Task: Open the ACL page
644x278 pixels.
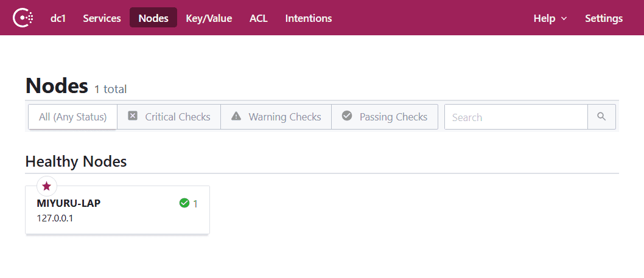Action: [x=259, y=18]
